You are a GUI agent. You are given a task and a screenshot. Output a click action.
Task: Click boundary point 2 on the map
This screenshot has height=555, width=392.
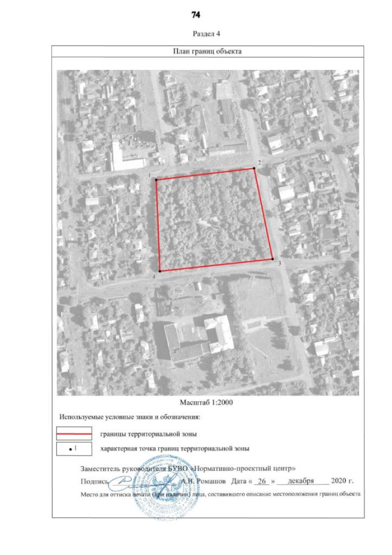pyautogui.click(x=255, y=168)
